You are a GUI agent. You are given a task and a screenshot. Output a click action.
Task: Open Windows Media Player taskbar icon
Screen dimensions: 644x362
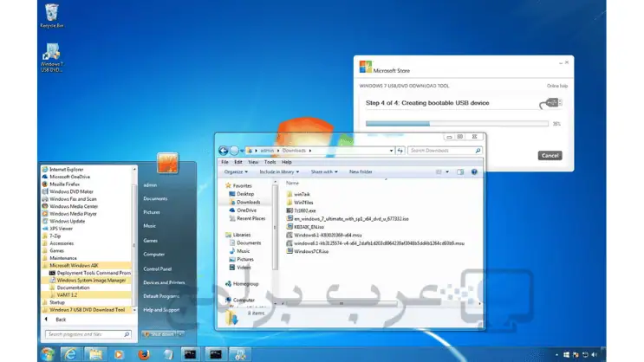coord(119,354)
